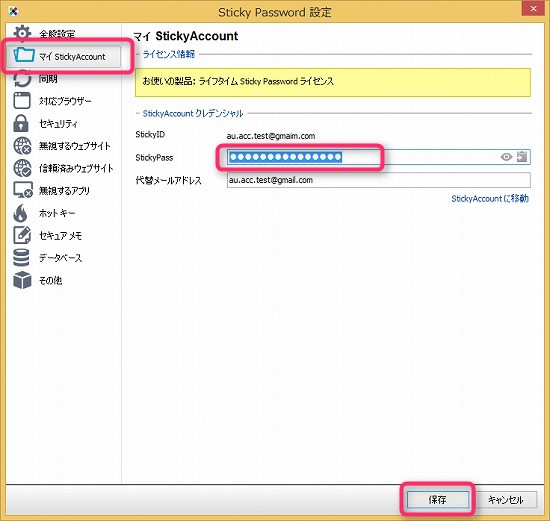Image resolution: width=550 pixels, height=521 pixels.
Task: Open セキュア メモ section
Action: click(x=60, y=236)
